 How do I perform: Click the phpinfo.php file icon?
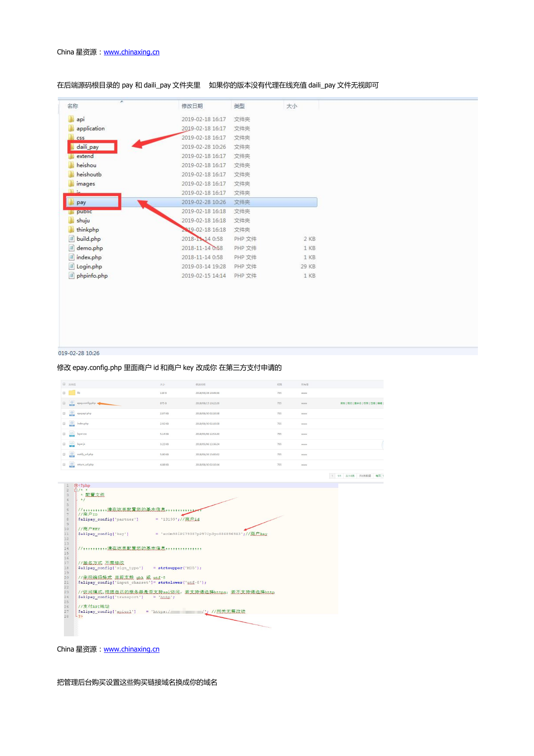71,276
